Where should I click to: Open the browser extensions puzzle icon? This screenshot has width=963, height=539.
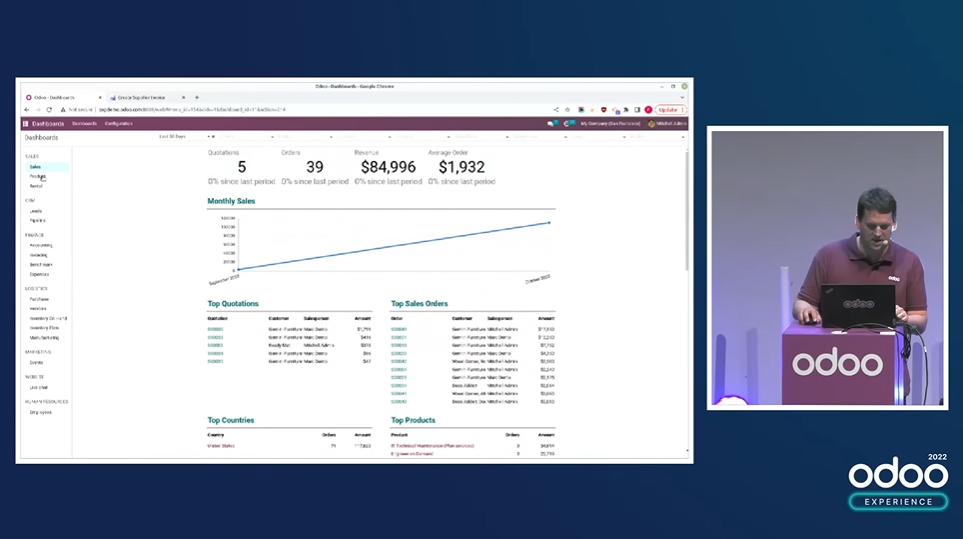click(626, 110)
